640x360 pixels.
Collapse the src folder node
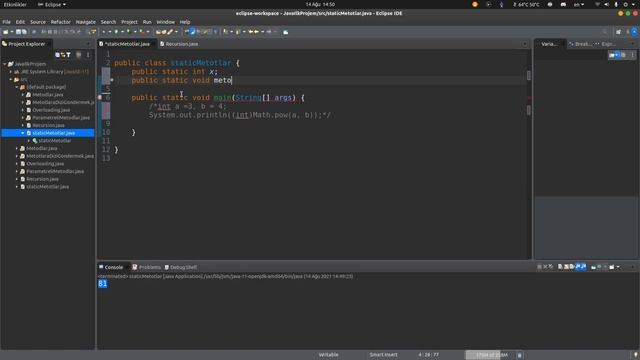click(11, 80)
